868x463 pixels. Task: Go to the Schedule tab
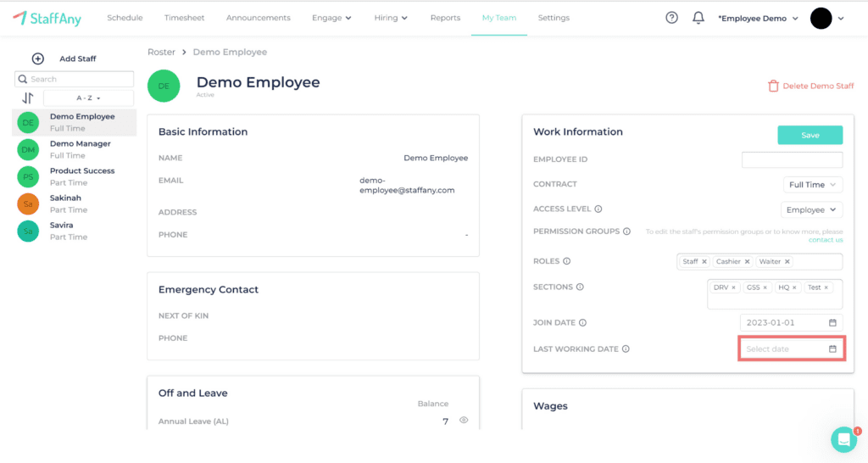click(x=125, y=18)
